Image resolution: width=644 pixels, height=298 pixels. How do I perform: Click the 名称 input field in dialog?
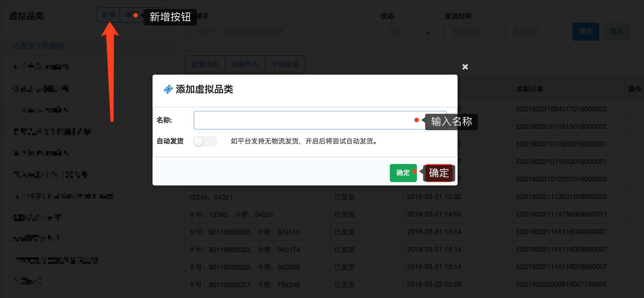[x=320, y=120]
